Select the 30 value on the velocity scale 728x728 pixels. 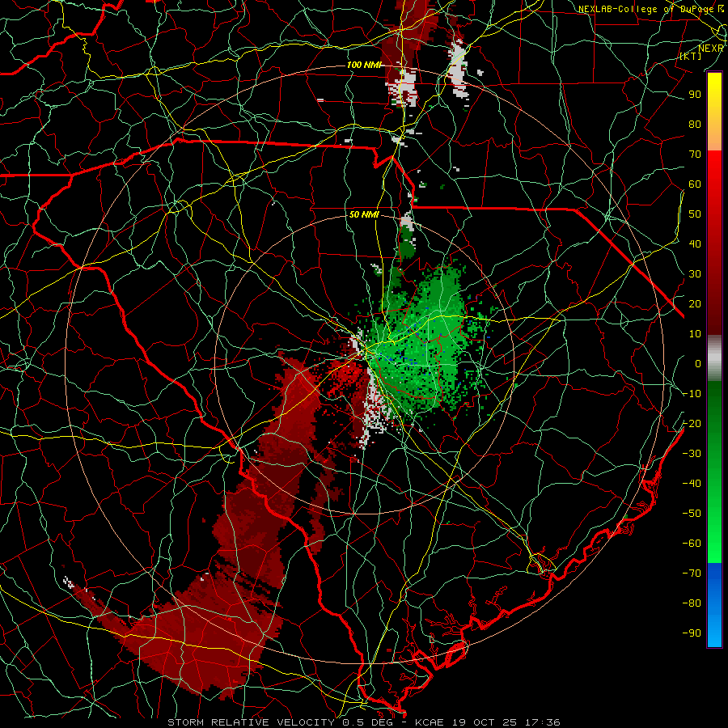click(x=695, y=274)
